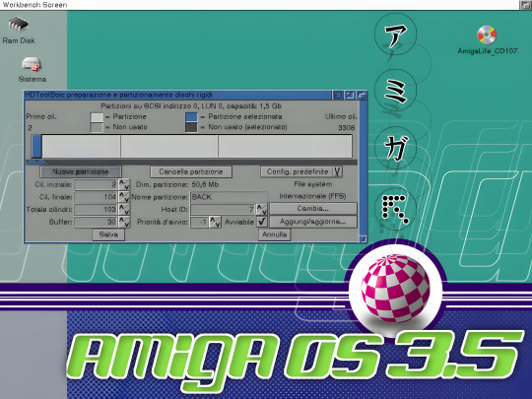Click the Partizione selezionata blue swatch
The image size is (532, 399).
point(191,117)
